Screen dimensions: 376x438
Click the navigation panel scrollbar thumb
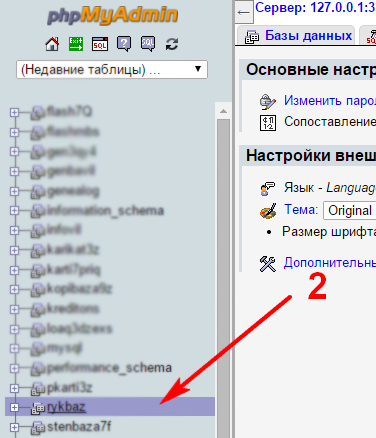(223, 279)
